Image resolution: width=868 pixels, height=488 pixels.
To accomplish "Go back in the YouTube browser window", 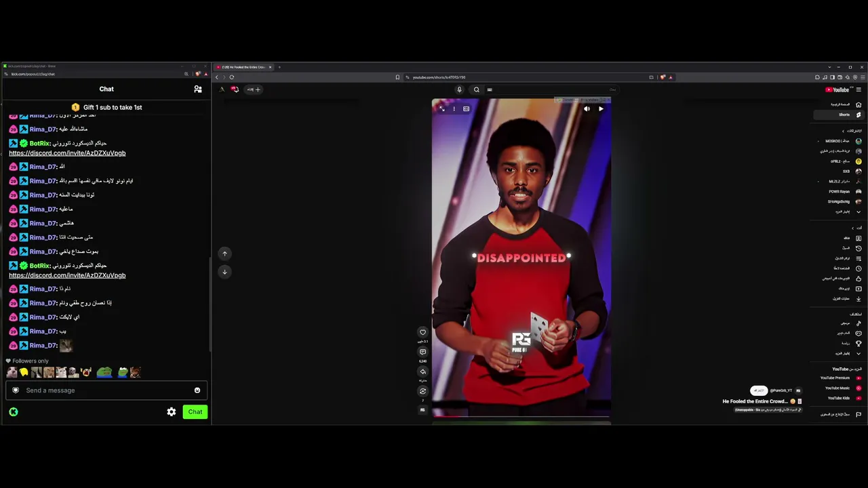I will [217, 77].
